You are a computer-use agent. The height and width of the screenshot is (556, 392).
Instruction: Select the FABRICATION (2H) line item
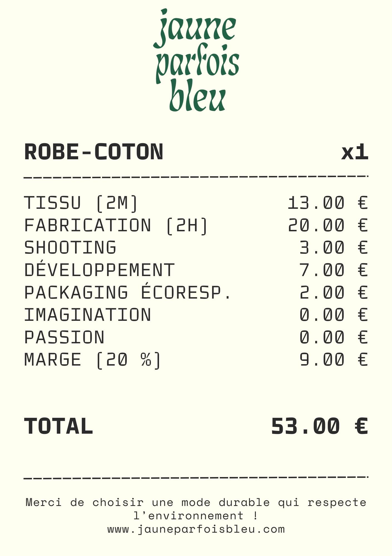(x=116, y=225)
